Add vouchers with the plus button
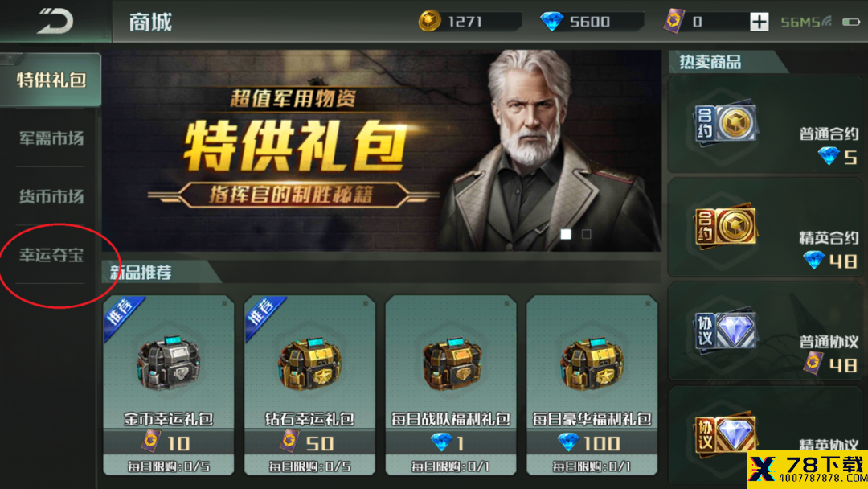 tap(759, 22)
